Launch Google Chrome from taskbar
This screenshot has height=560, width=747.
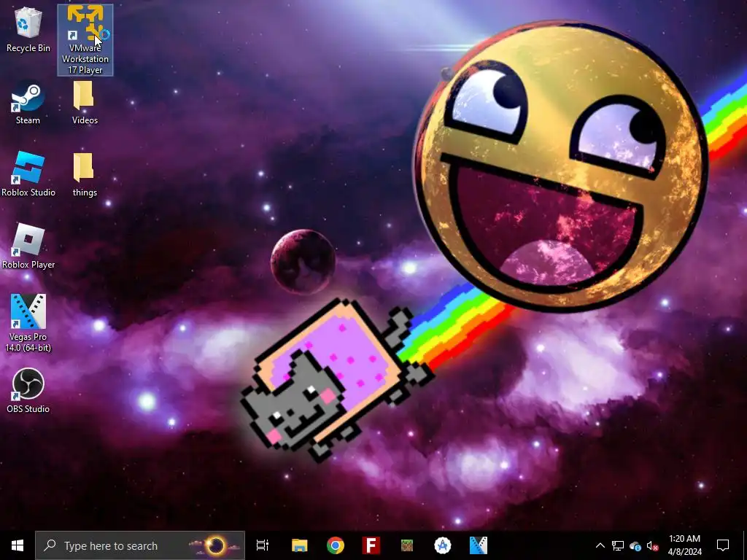point(336,545)
